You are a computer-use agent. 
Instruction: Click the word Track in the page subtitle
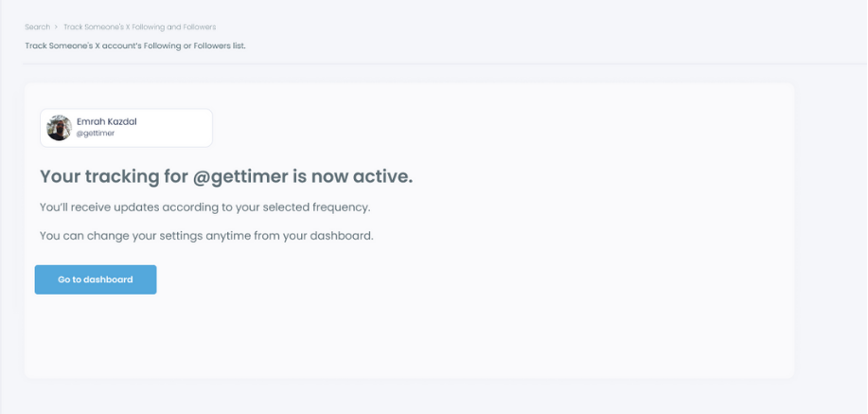pos(36,45)
